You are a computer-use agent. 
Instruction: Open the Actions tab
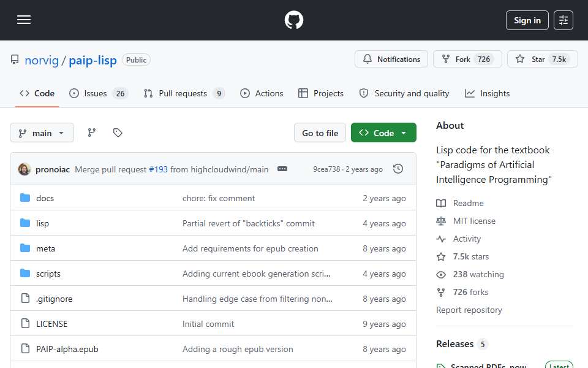coord(262,93)
